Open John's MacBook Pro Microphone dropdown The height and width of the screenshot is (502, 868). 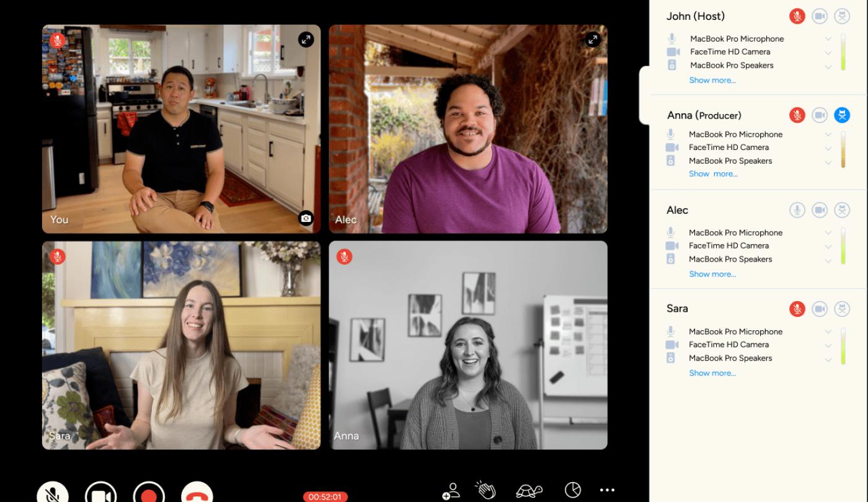828,39
